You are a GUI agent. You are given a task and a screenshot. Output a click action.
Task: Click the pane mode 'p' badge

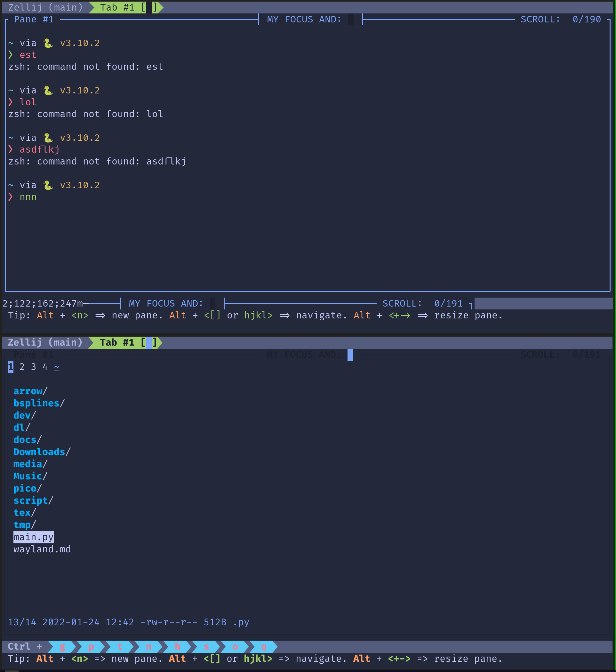click(x=91, y=647)
